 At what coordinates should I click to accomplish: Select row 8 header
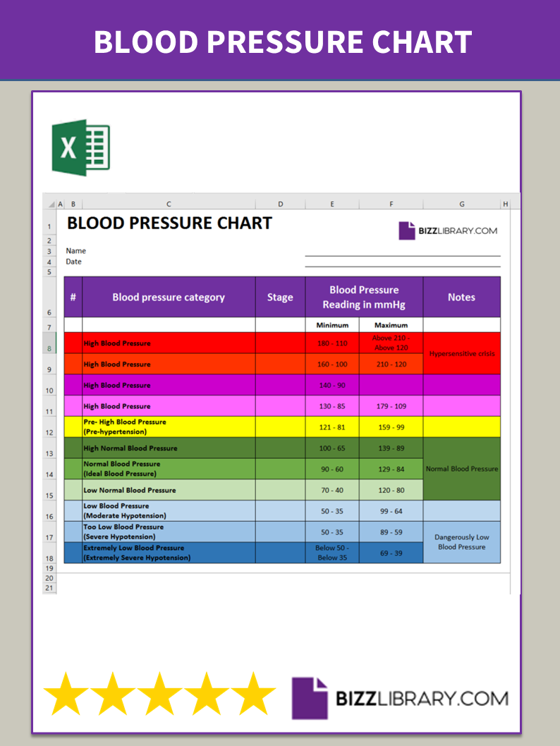(x=49, y=343)
